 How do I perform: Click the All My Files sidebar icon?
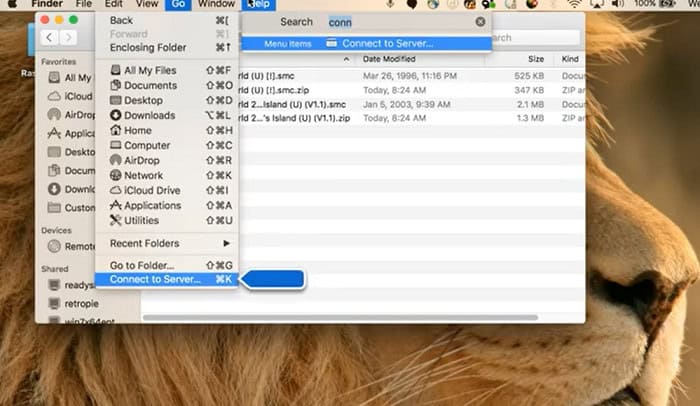(54, 78)
